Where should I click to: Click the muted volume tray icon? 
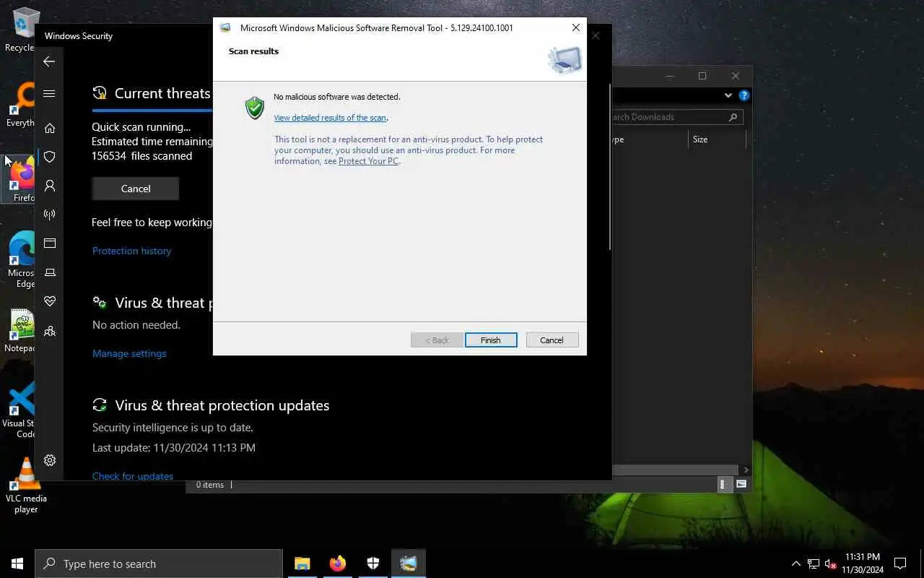coord(831,564)
